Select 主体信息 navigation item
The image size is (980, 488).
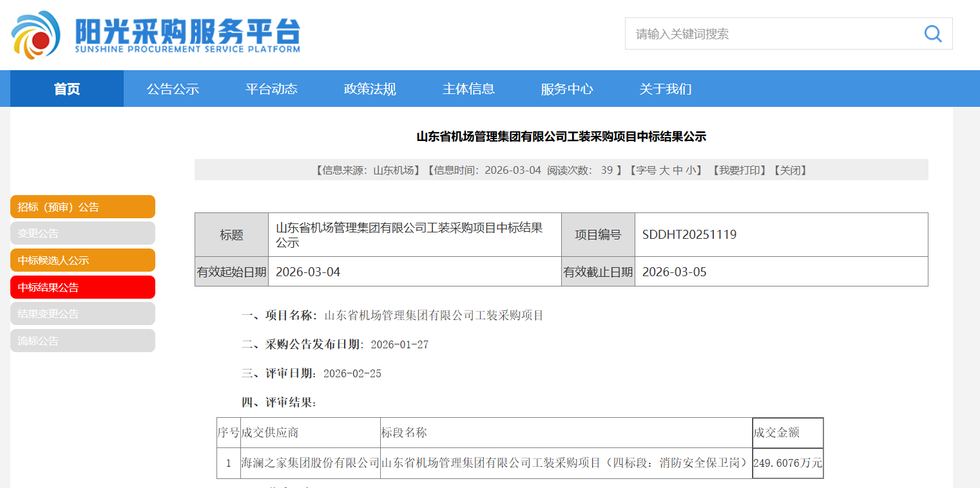pyautogui.click(x=468, y=89)
